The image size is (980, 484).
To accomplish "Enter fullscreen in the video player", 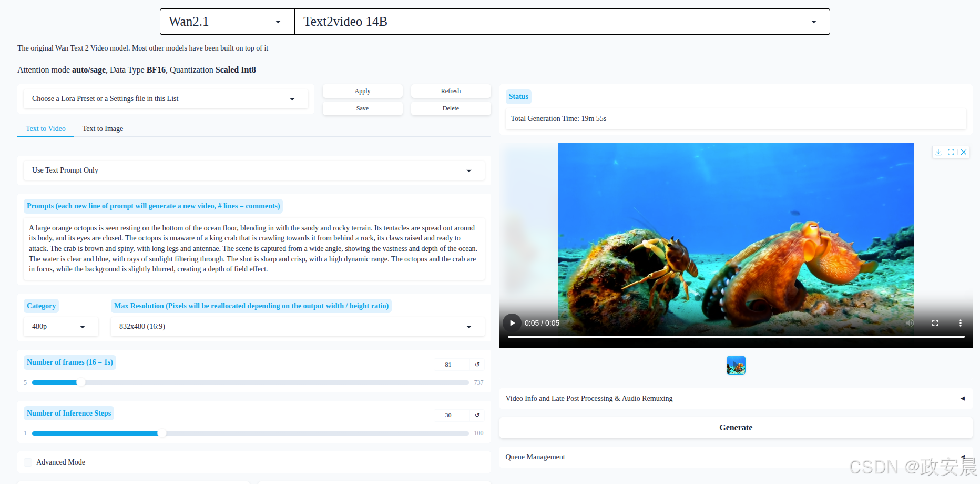I will pyautogui.click(x=935, y=323).
